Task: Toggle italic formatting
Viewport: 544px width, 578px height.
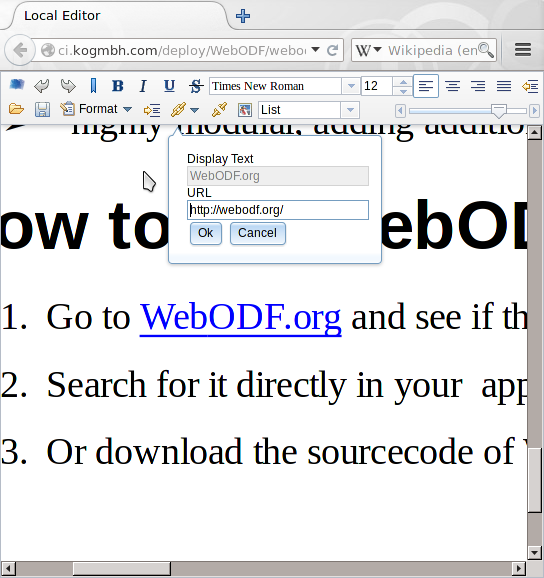Action: 143,86
